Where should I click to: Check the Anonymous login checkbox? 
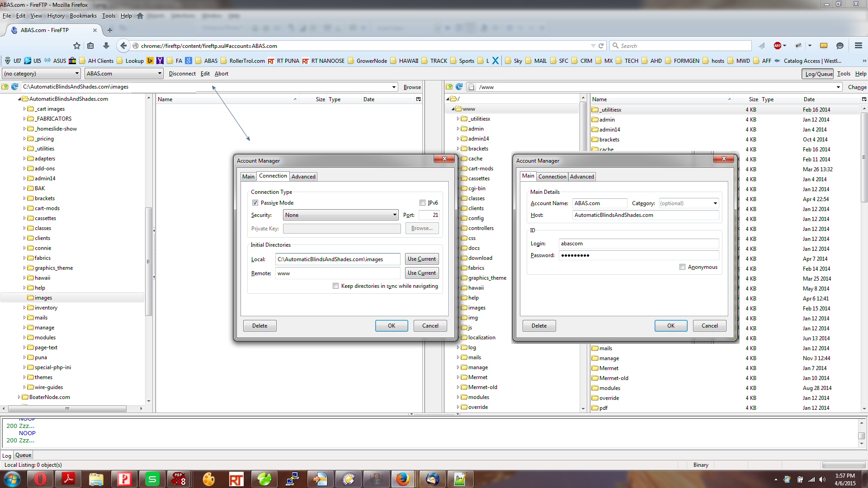coord(683,267)
